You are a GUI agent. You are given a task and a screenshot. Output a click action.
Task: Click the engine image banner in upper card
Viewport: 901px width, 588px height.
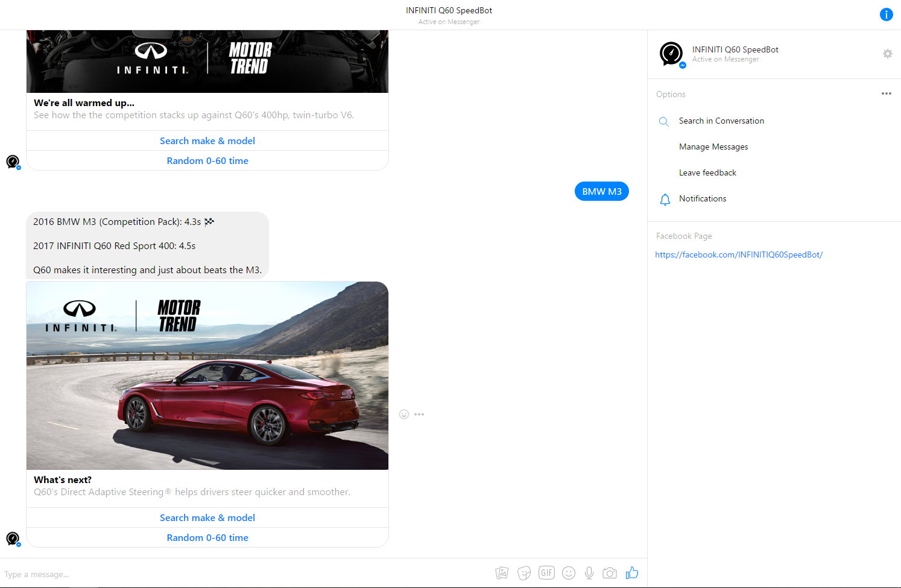click(x=207, y=61)
